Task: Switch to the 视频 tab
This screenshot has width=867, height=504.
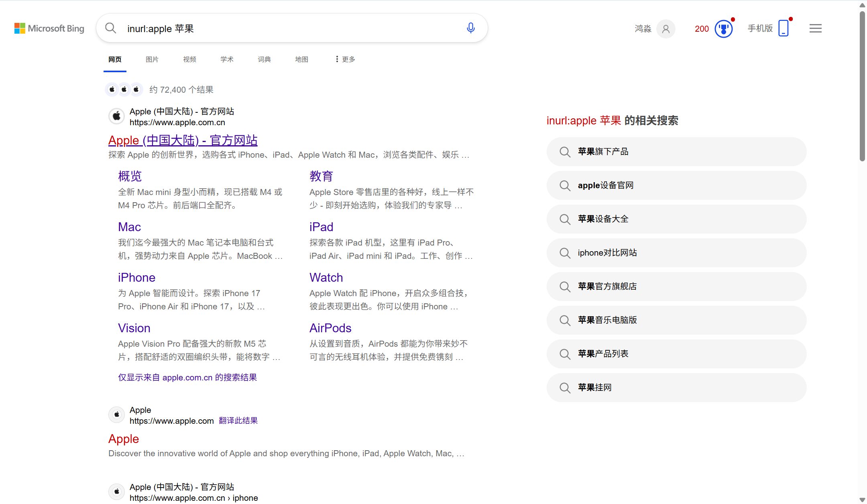Action: point(189,59)
